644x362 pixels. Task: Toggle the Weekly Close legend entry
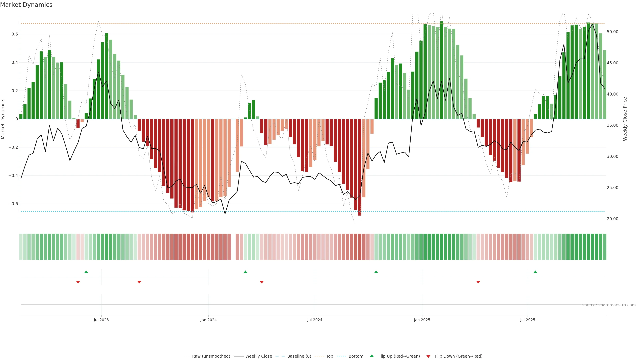tap(258, 356)
